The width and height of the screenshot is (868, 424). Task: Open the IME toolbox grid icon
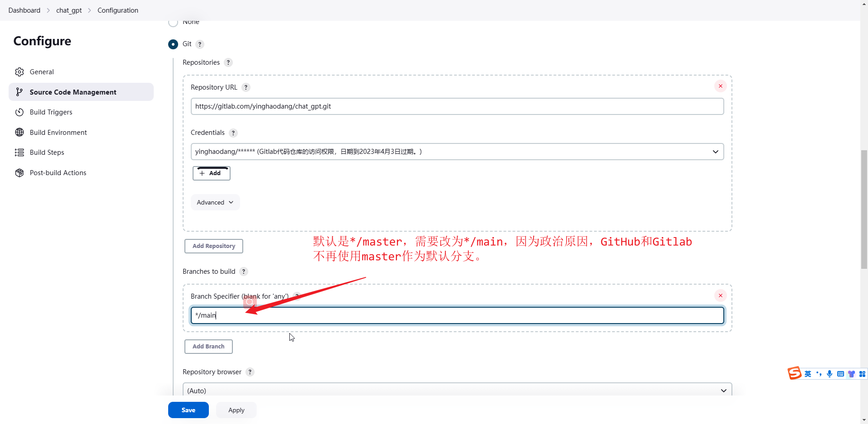click(862, 374)
